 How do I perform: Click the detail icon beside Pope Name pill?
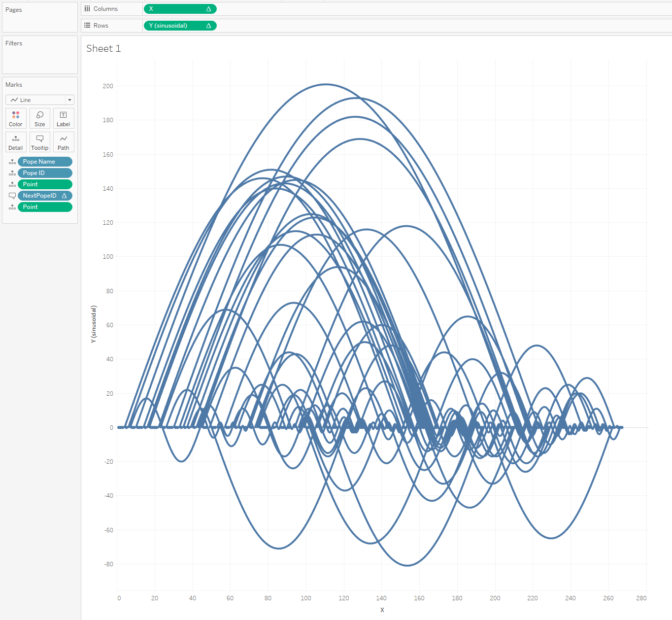[x=12, y=162]
